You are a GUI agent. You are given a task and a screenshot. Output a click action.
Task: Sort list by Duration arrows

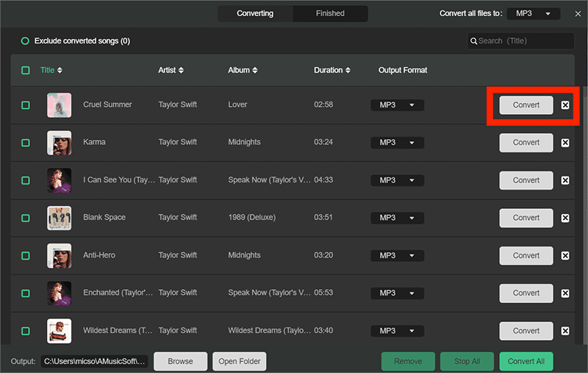point(348,70)
